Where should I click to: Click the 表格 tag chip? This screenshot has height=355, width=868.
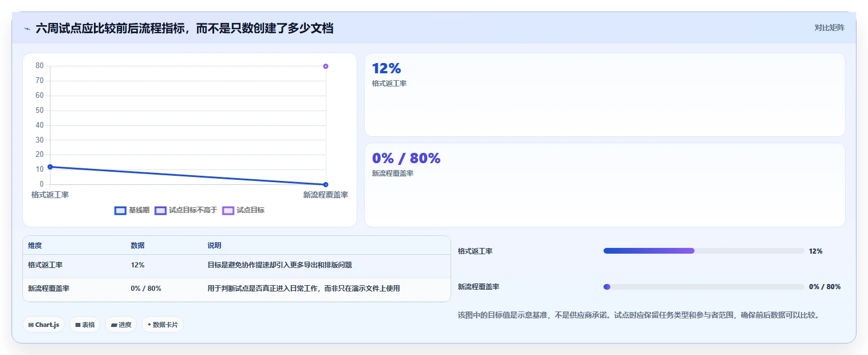[85, 325]
